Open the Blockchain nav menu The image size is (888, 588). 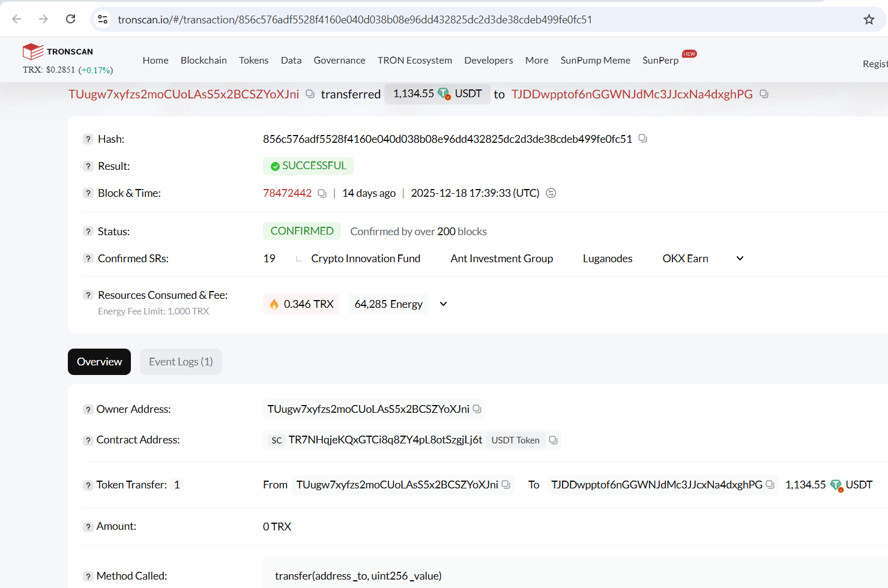coord(204,60)
